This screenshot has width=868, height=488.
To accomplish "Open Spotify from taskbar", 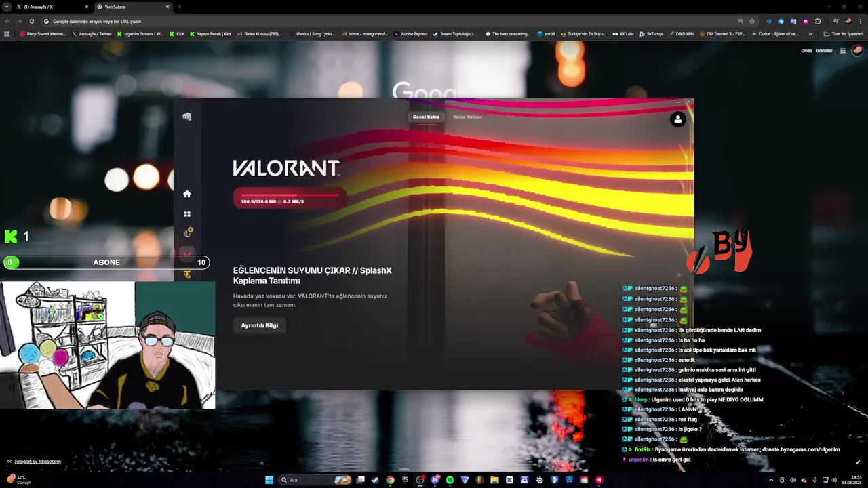I will pyautogui.click(x=450, y=480).
